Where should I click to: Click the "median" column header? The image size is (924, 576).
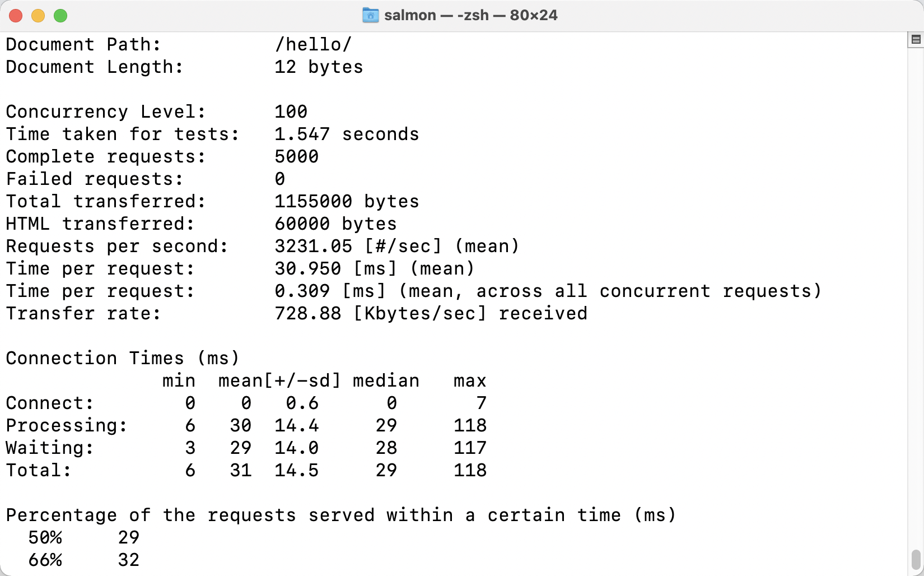386,380
